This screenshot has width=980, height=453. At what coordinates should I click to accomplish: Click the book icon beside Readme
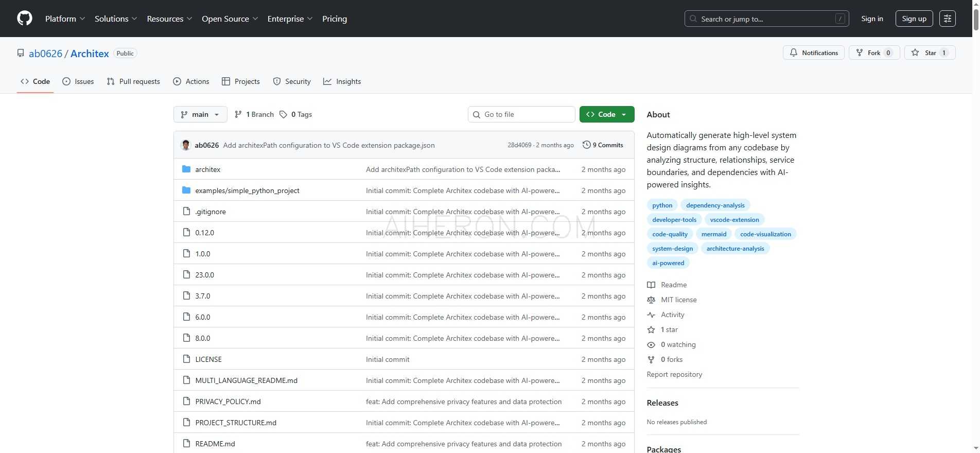[x=651, y=285]
